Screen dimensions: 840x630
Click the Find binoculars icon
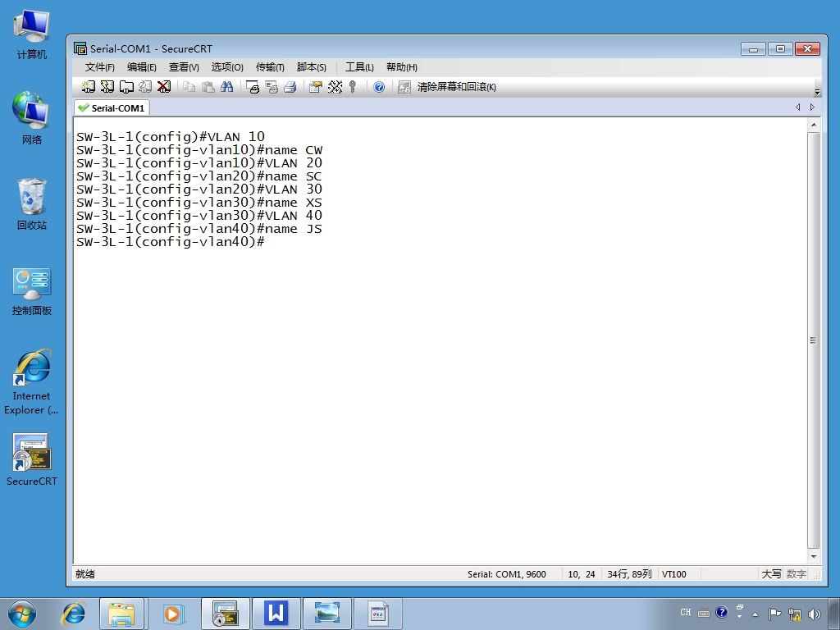227,87
